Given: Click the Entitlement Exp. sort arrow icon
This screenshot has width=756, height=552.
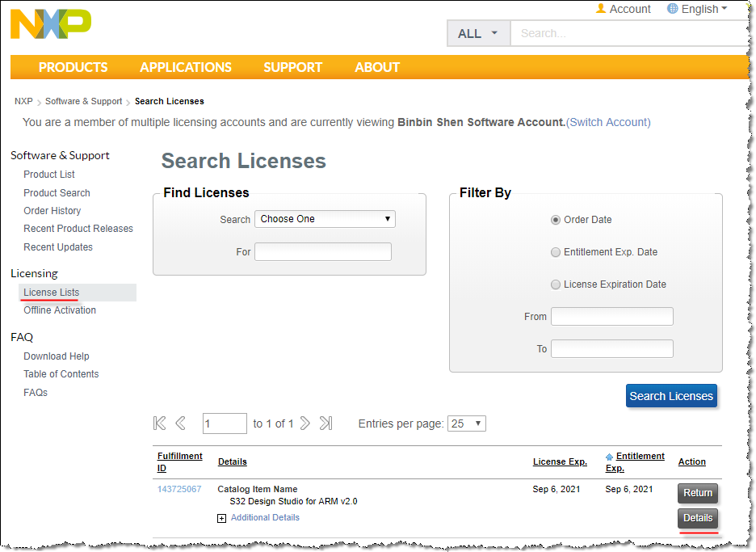Looking at the screenshot, I should point(609,457).
